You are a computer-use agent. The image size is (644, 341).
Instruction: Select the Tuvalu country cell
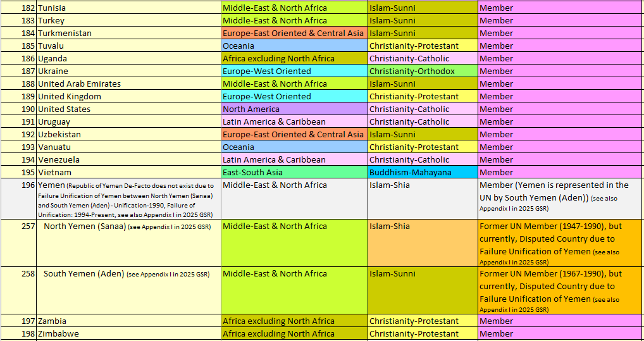coord(129,46)
